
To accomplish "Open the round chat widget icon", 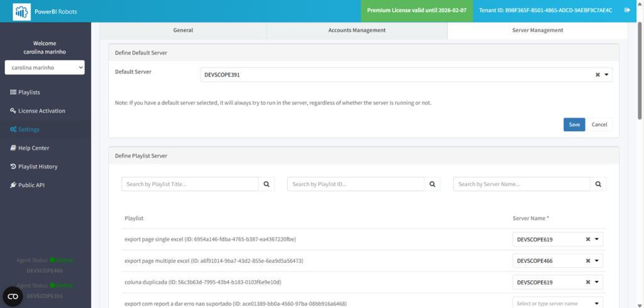I will 13,296.
